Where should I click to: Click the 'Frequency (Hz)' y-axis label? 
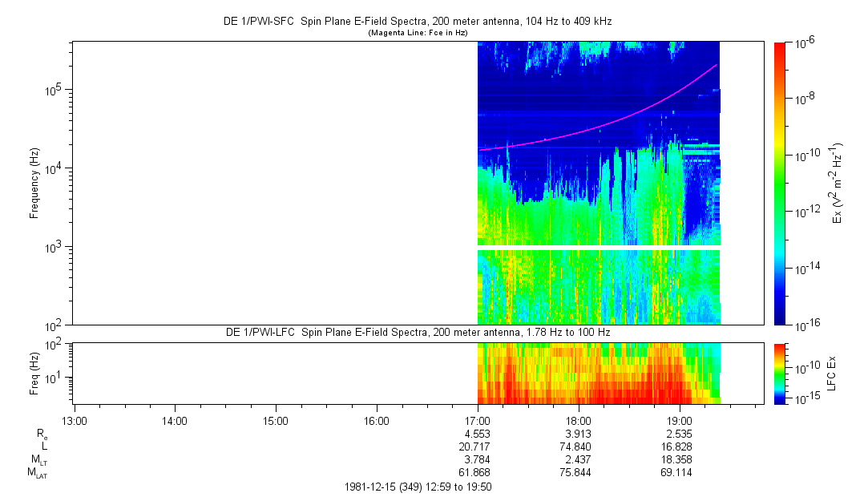click(x=34, y=184)
